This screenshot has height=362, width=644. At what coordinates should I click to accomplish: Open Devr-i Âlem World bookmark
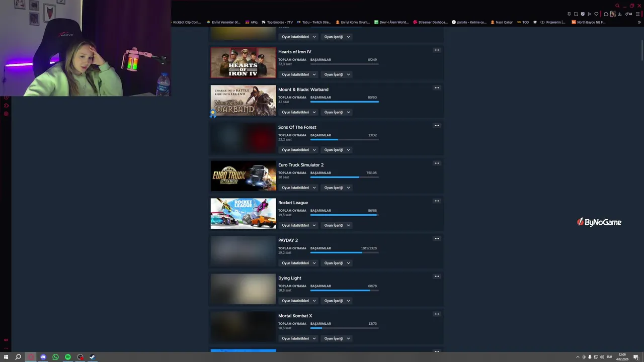[391, 22]
